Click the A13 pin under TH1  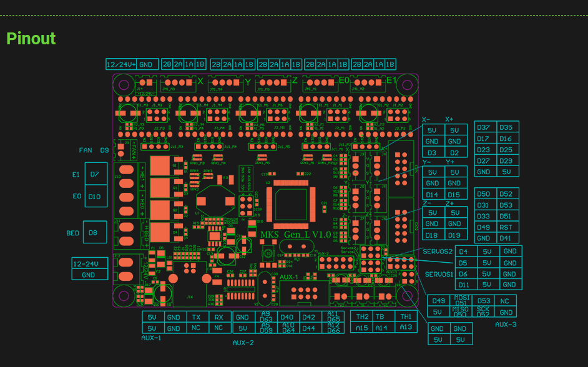[405, 328]
